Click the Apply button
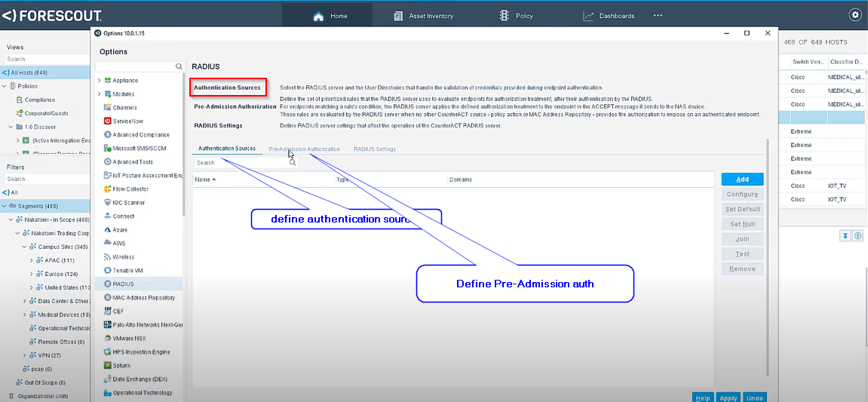868x402 pixels. (728, 397)
